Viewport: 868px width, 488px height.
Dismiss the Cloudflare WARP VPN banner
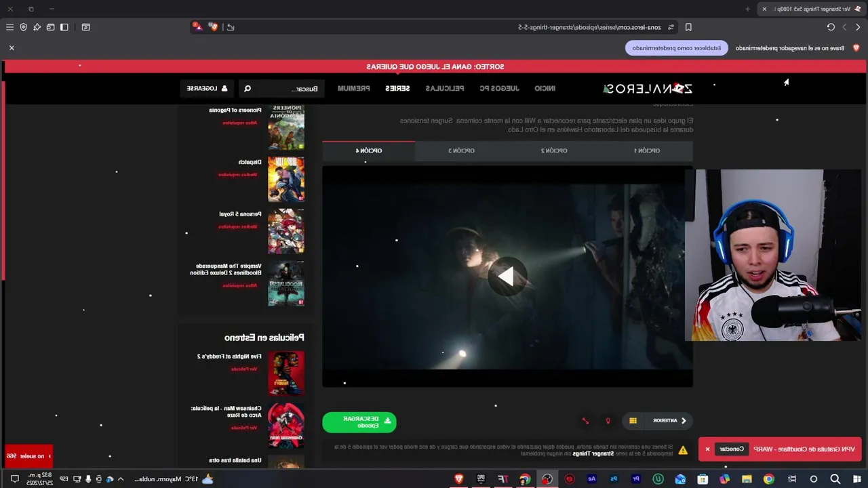tap(707, 449)
